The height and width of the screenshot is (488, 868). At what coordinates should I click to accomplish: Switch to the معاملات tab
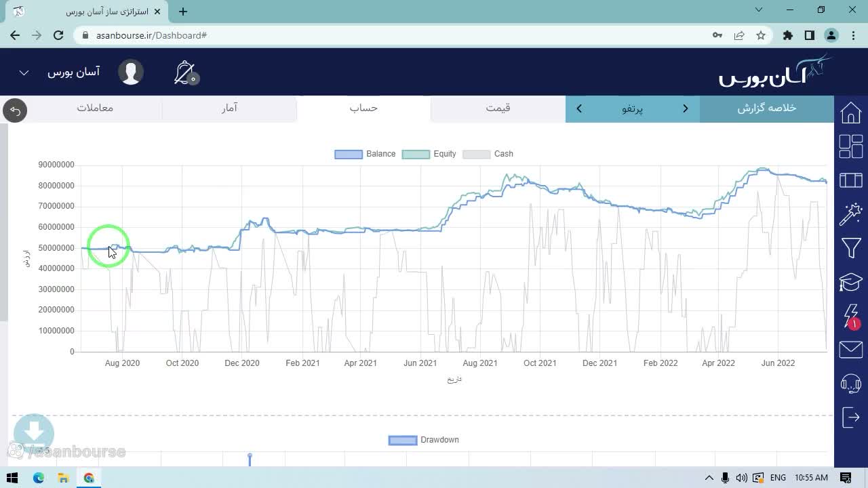(95, 108)
